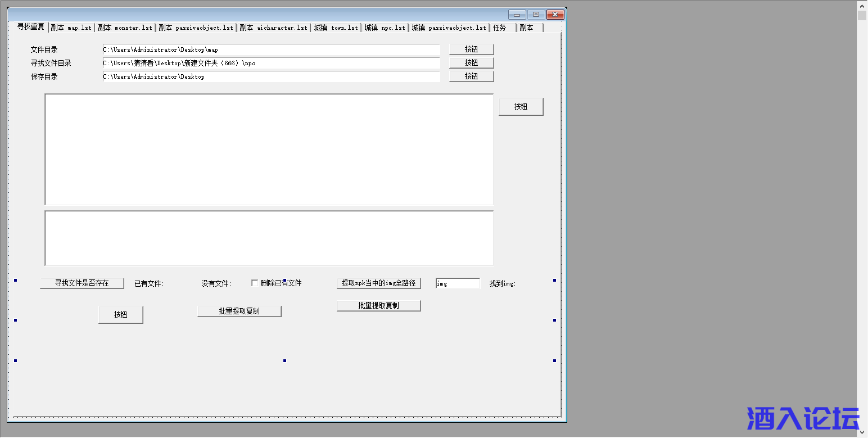
Task: Open the 城镇 town.lst tab
Action: pyautogui.click(x=336, y=28)
